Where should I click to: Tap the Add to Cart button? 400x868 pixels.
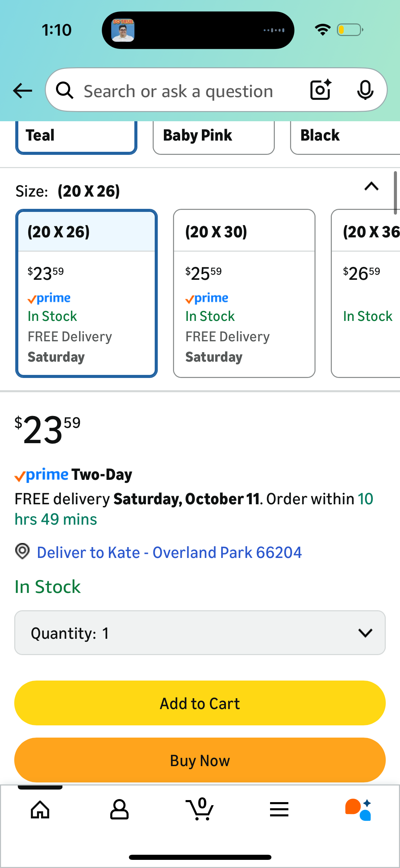pos(200,703)
